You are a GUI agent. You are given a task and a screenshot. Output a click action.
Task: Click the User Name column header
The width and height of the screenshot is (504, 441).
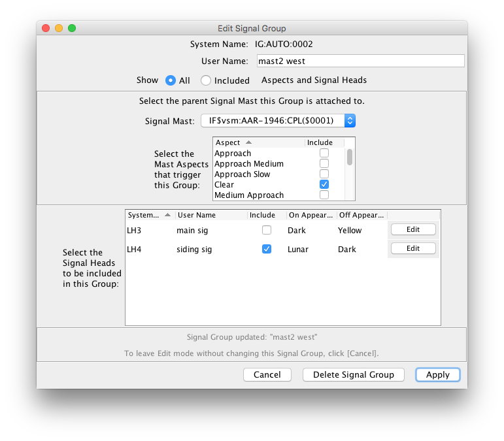coord(209,215)
